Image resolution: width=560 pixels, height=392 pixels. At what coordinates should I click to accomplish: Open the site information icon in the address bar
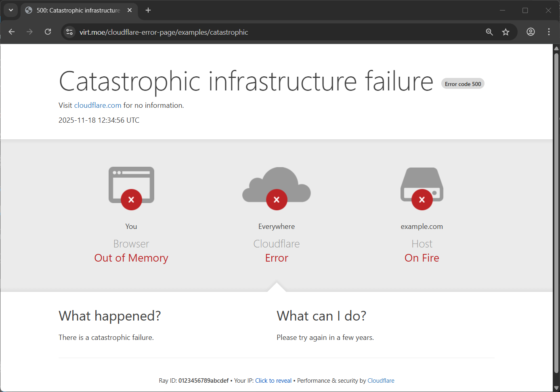pos(69,32)
